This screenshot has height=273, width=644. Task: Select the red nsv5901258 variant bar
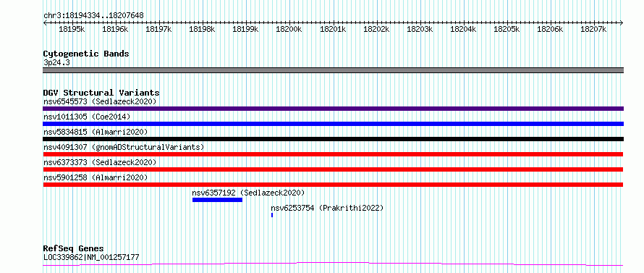coord(333,185)
